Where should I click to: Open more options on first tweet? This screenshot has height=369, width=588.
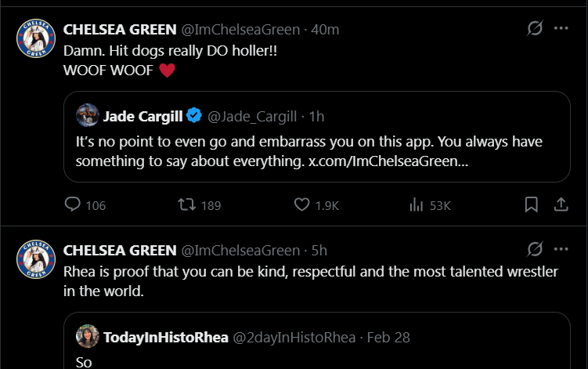tap(561, 29)
